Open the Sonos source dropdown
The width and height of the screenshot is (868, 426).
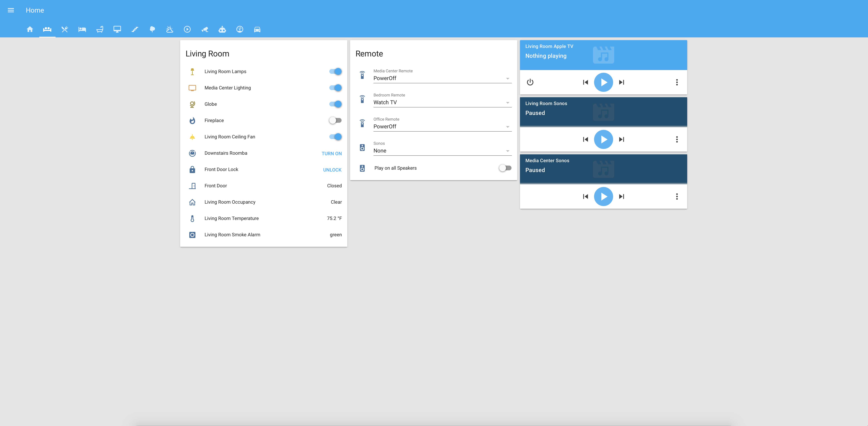442,151
